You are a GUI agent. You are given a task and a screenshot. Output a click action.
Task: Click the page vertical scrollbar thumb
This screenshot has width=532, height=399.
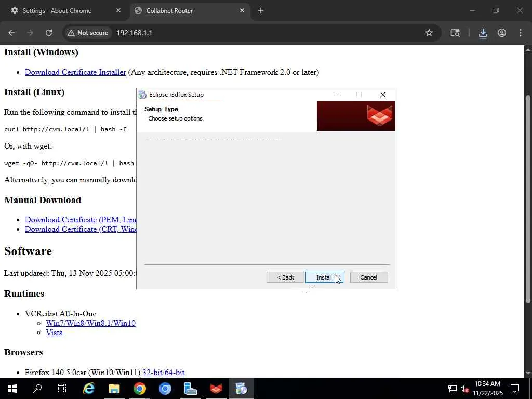pyautogui.click(x=528, y=198)
